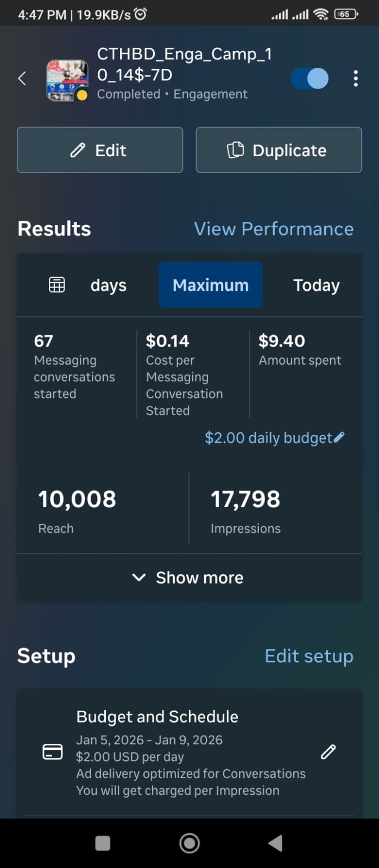Tap the $2.00 daily budget text
The height and width of the screenshot is (868, 379).
tap(268, 438)
